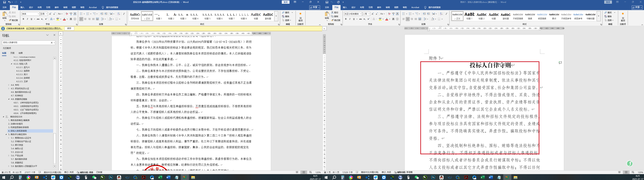
Task: Click the copy button in the right Word window
Action: (x=335, y=16)
